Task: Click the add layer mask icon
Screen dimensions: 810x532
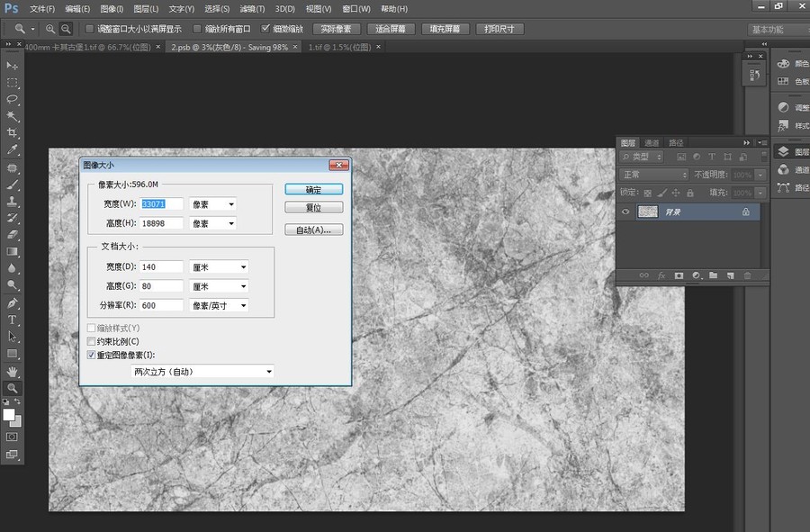Action: (679, 275)
